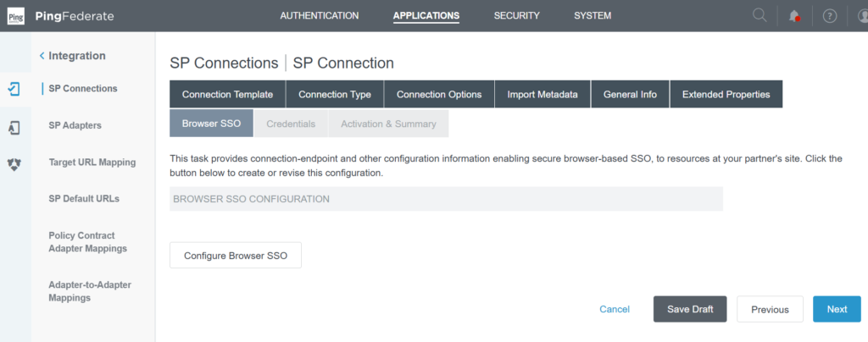Viewport: 868px width, 342px height.
Task: Select the IdP adapter sidebar icon
Action: click(x=15, y=128)
